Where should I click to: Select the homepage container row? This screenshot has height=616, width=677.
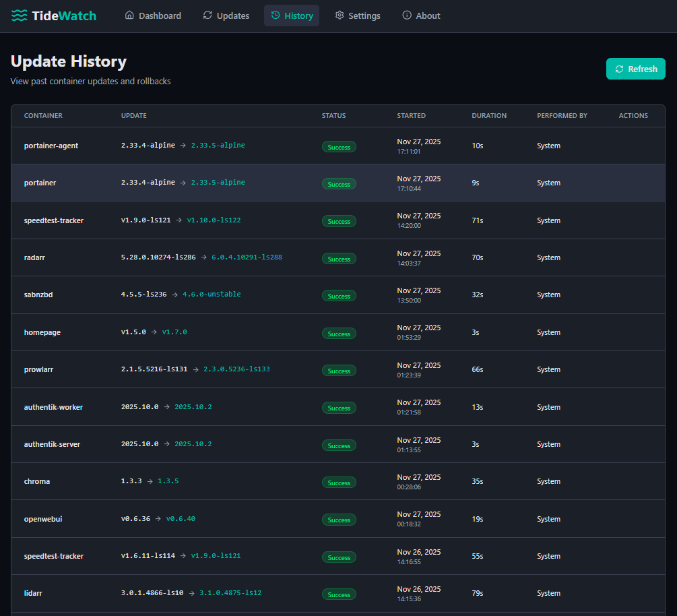(x=42, y=332)
